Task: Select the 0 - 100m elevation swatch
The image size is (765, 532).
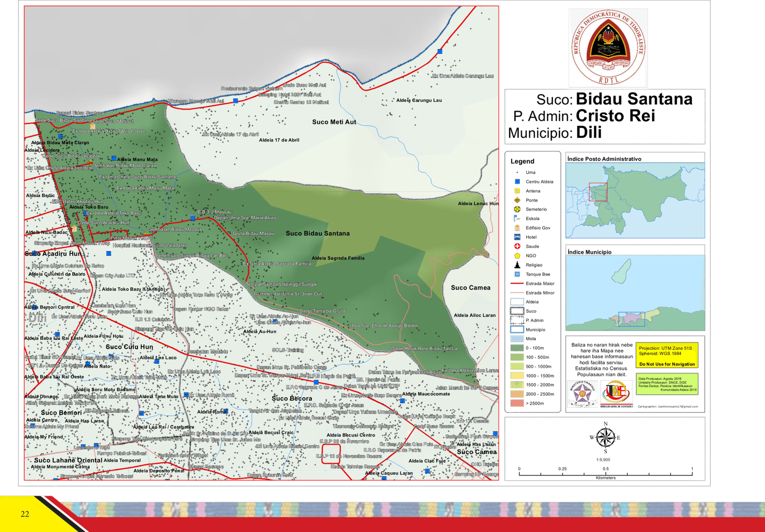Action: 517,348
